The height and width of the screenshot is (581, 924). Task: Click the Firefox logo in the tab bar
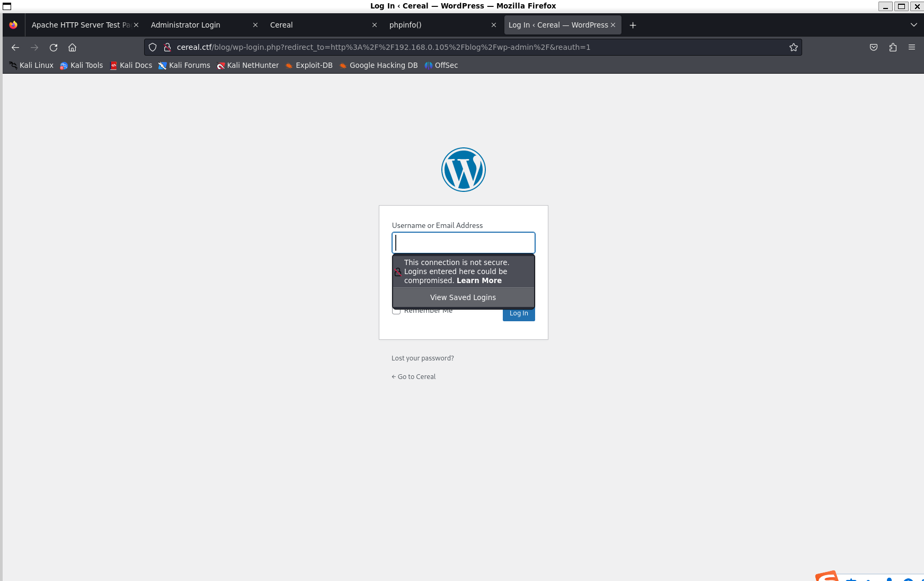(x=13, y=25)
